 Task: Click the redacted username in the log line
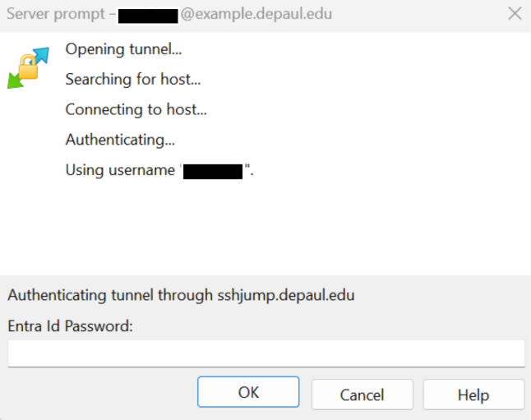coord(213,171)
